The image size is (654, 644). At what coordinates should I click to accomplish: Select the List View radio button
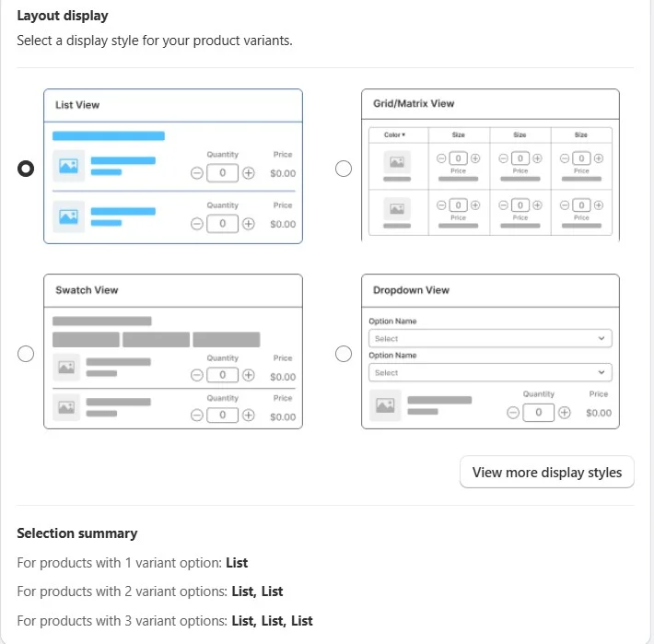point(26,169)
